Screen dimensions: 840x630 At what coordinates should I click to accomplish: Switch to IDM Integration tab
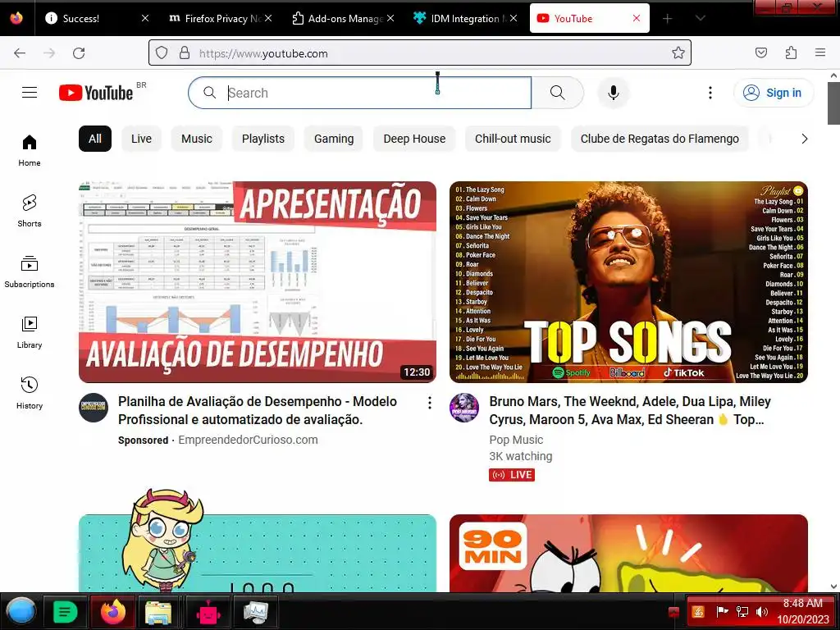465,19
